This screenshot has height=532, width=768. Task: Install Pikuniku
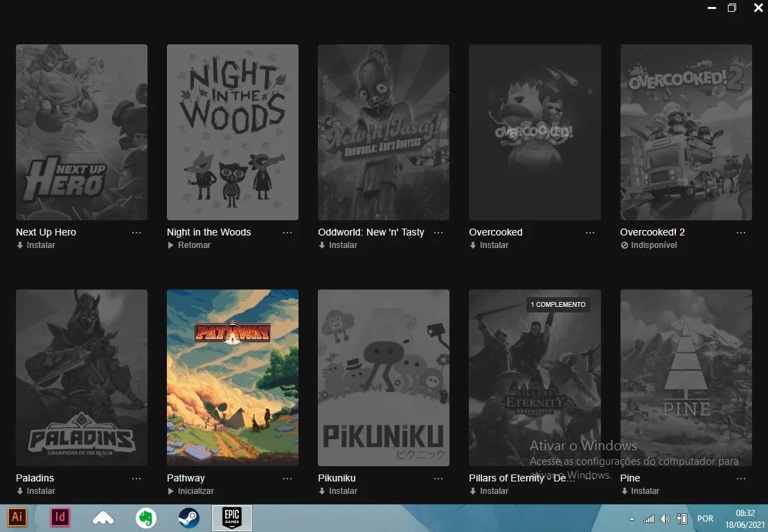[x=338, y=491]
